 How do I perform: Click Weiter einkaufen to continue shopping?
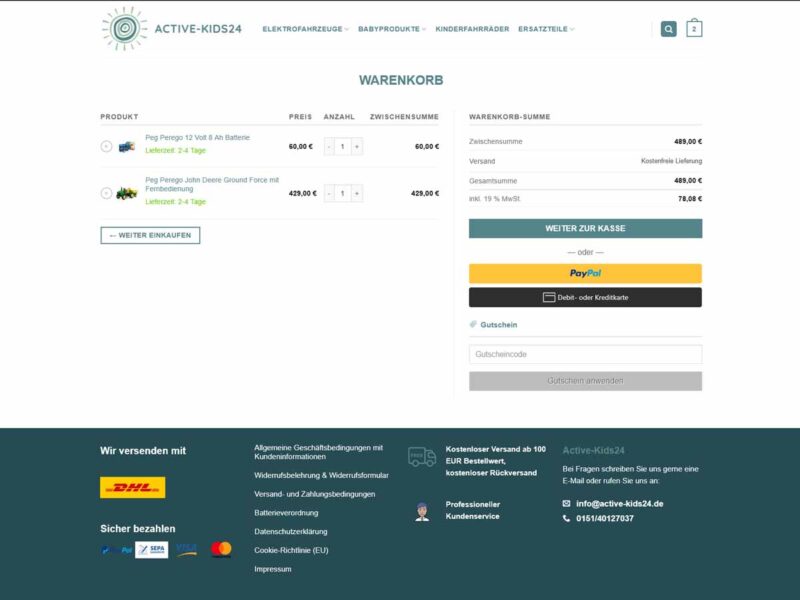tap(150, 235)
